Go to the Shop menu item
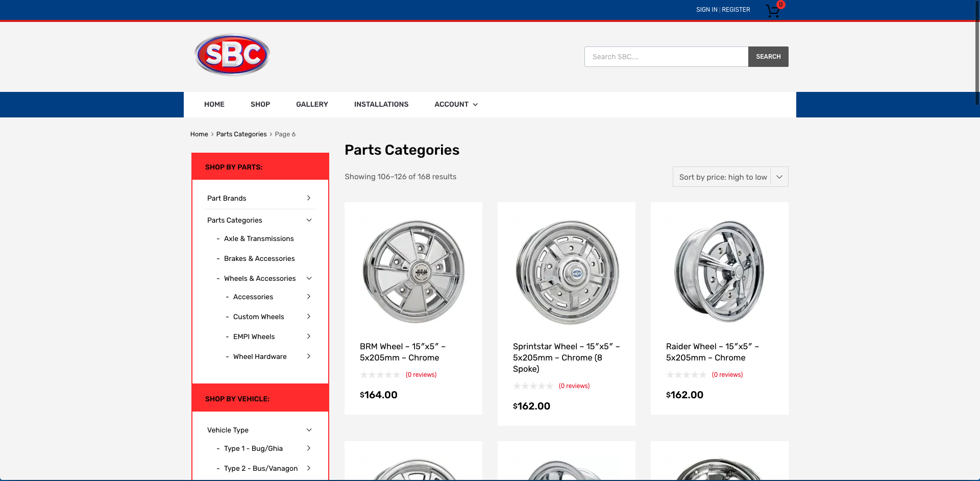The height and width of the screenshot is (481, 980). tap(260, 104)
